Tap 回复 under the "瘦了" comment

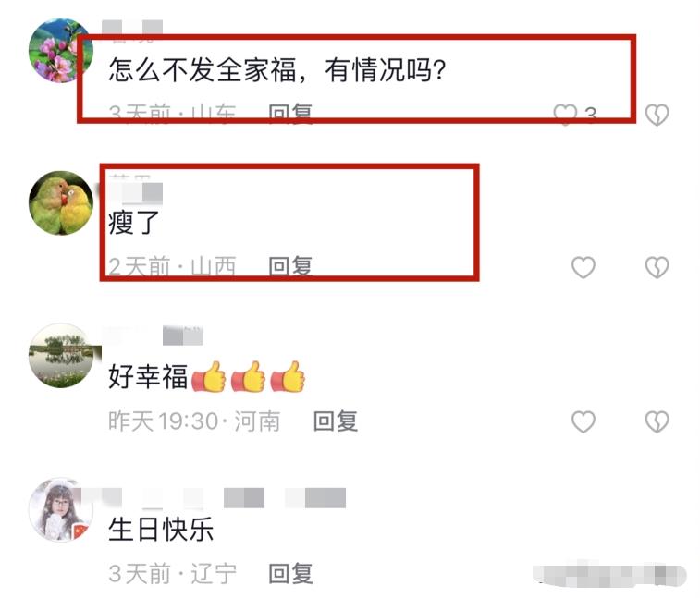(x=290, y=267)
